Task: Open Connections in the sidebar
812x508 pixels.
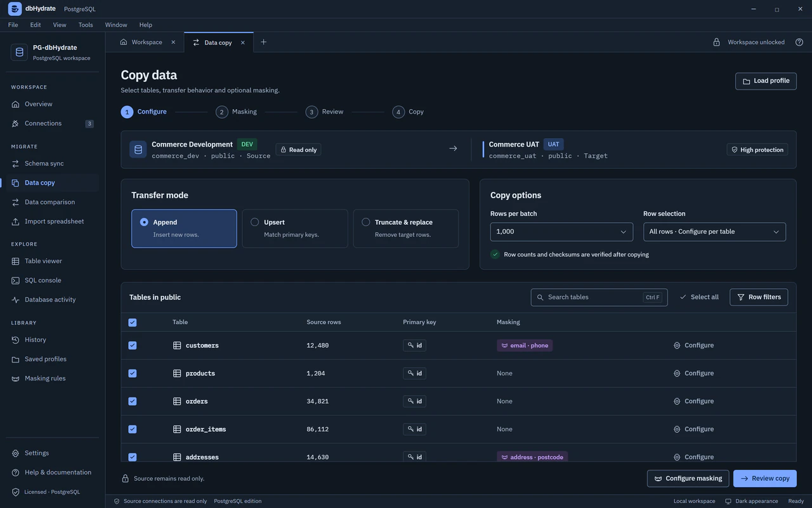Action: pos(52,124)
